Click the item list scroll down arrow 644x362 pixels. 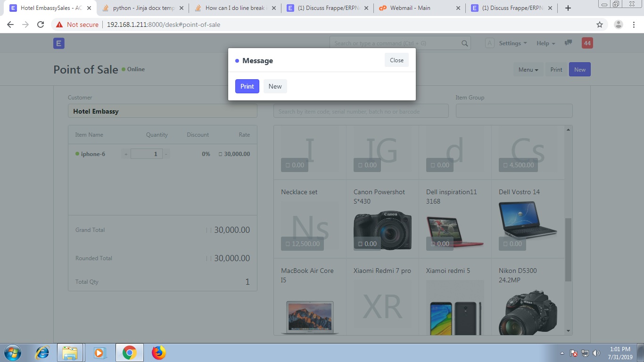coord(568,331)
